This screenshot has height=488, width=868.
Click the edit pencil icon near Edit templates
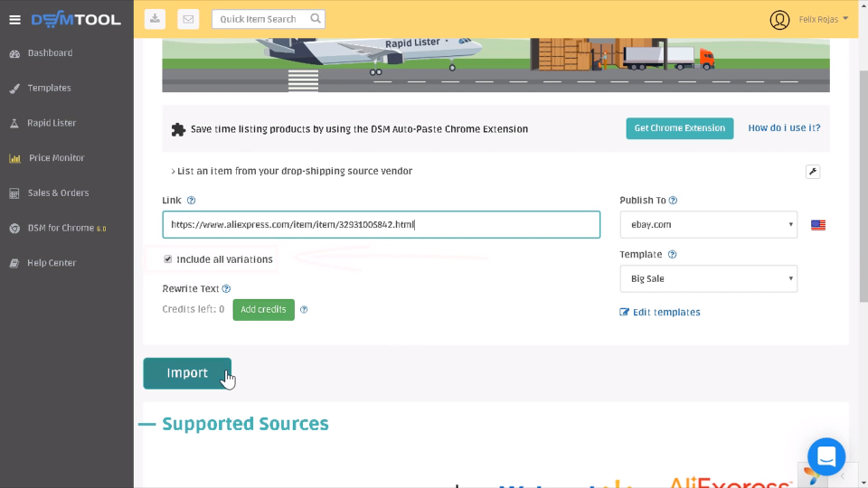(625, 312)
